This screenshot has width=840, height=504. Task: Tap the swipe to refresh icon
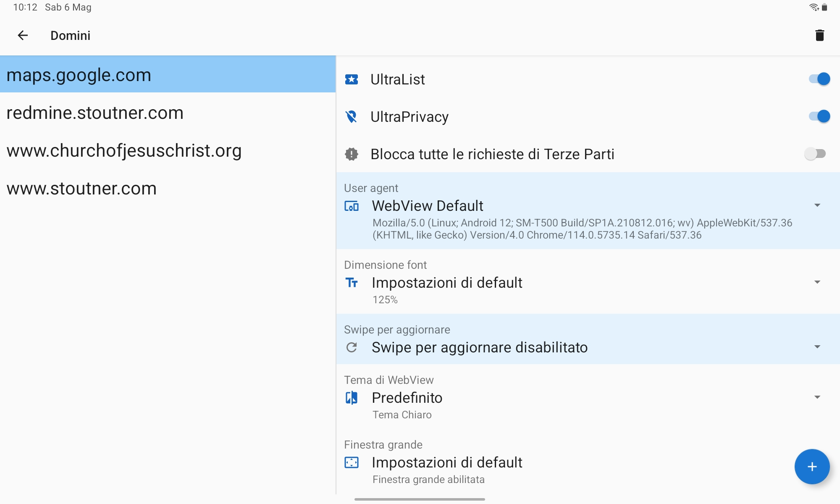coord(352,347)
